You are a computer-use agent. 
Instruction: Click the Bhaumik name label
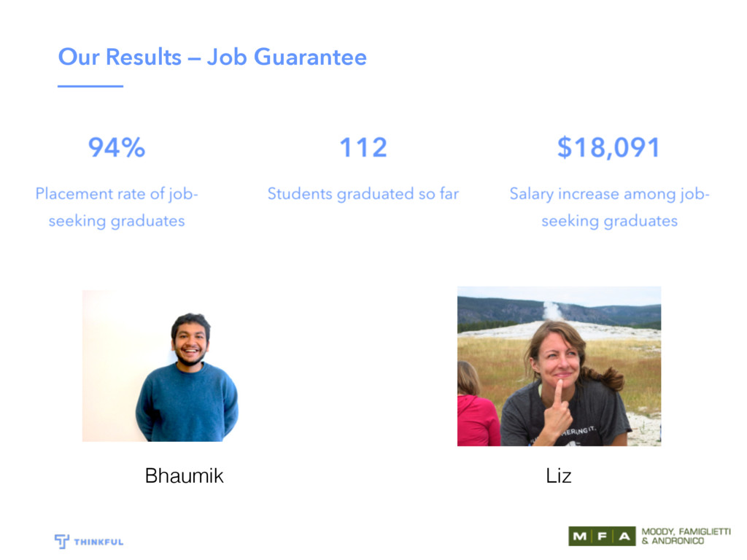pyautogui.click(x=184, y=475)
